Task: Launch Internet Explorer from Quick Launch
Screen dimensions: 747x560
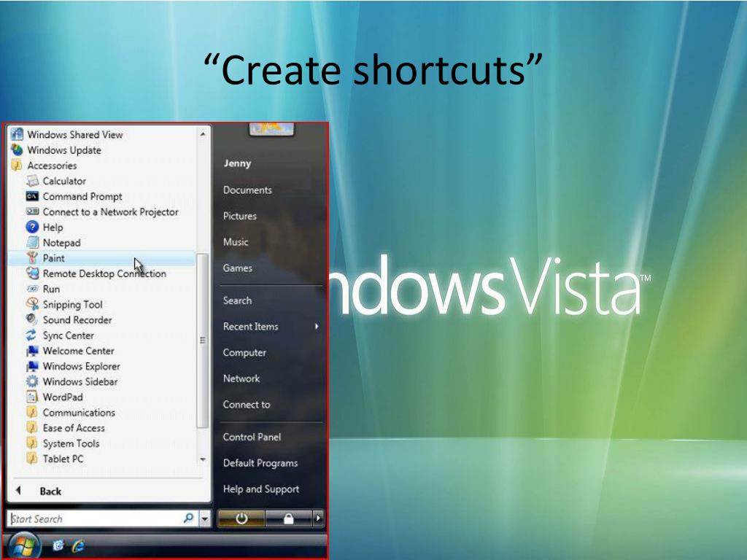Action: 78,545
